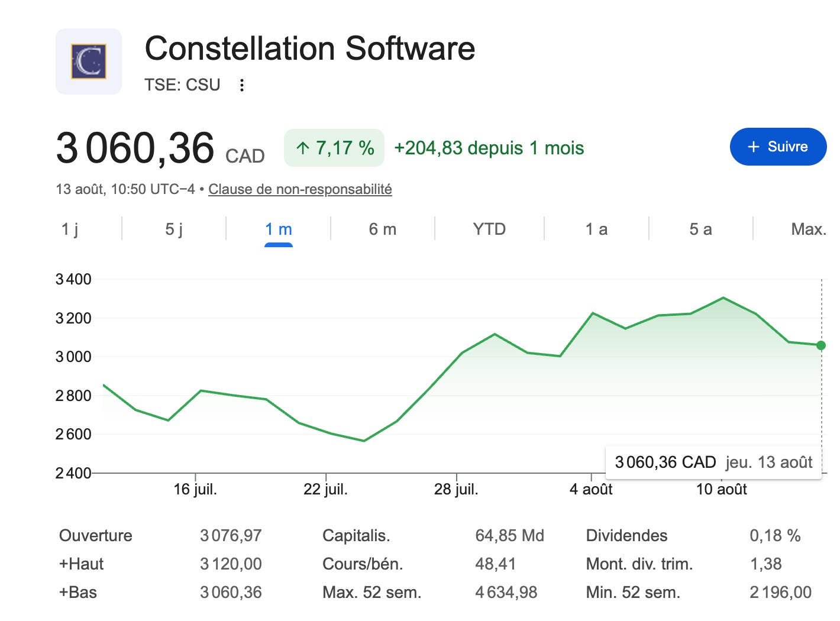Select the 5 j time range tab
Image resolution: width=840 pixels, height=621 pixels.
click(x=174, y=229)
